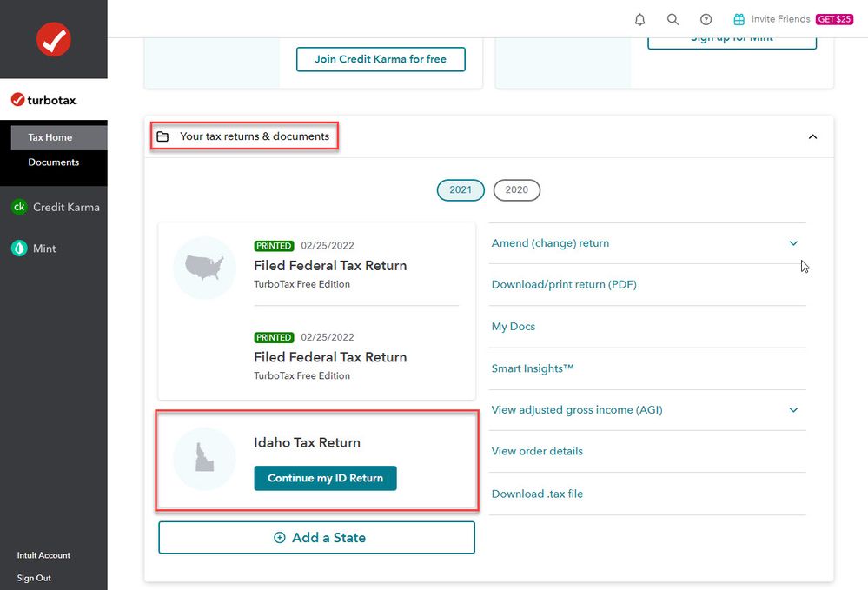This screenshot has height=590, width=868.
Task: Switch to the 2020 tax year tab
Action: click(x=516, y=189)
